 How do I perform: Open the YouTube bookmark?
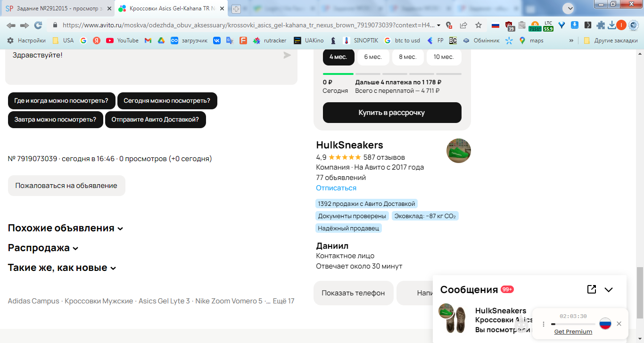coord(122,41)
